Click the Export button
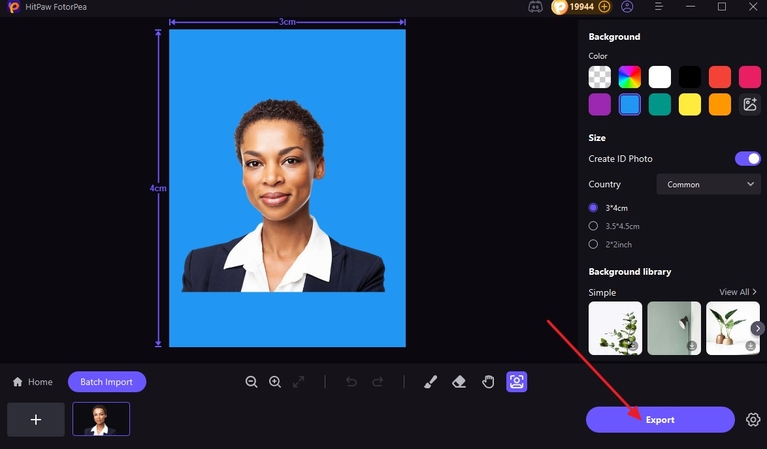This screenshot has height=449, width=767. 660,420
